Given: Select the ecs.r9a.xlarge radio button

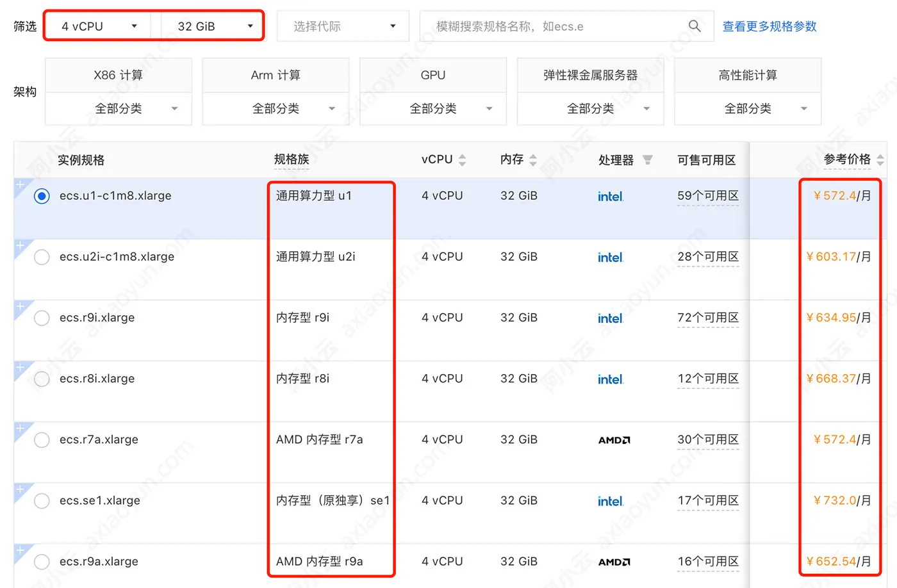Looking at the screenshot, I should 42,562.
